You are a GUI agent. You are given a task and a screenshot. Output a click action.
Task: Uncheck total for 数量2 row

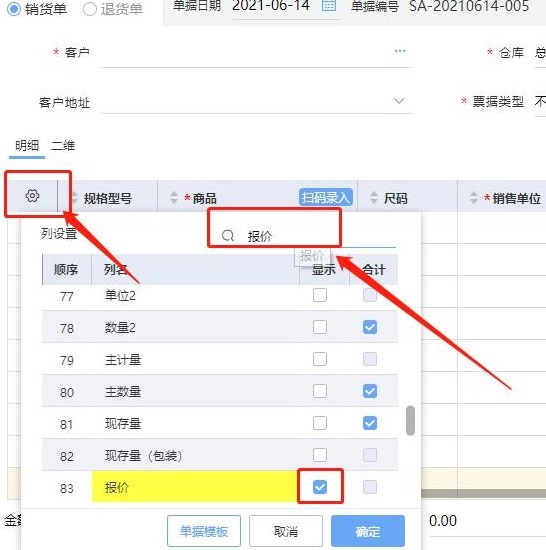(x=370, y=327)
